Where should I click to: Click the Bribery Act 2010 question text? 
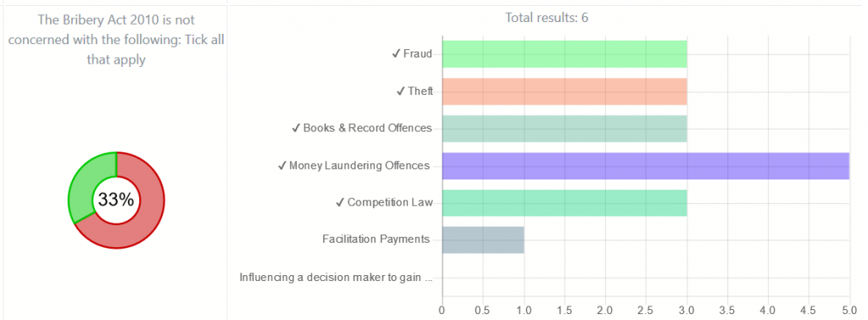point(116,40)
